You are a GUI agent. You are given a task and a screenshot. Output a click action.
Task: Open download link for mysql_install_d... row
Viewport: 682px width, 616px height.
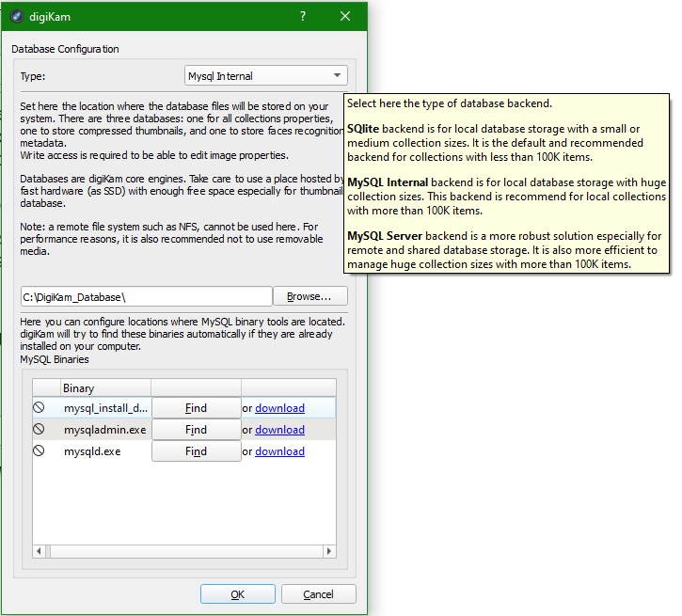(x=279, y=408)
